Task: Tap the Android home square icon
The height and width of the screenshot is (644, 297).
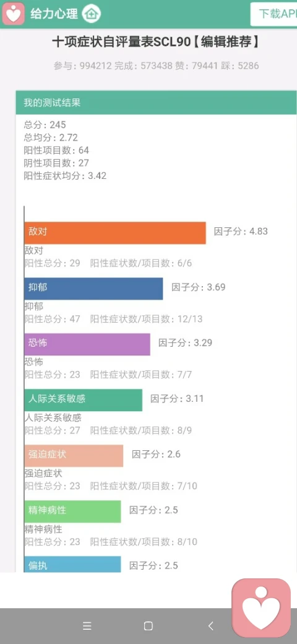Action: (x=148, y=626)
